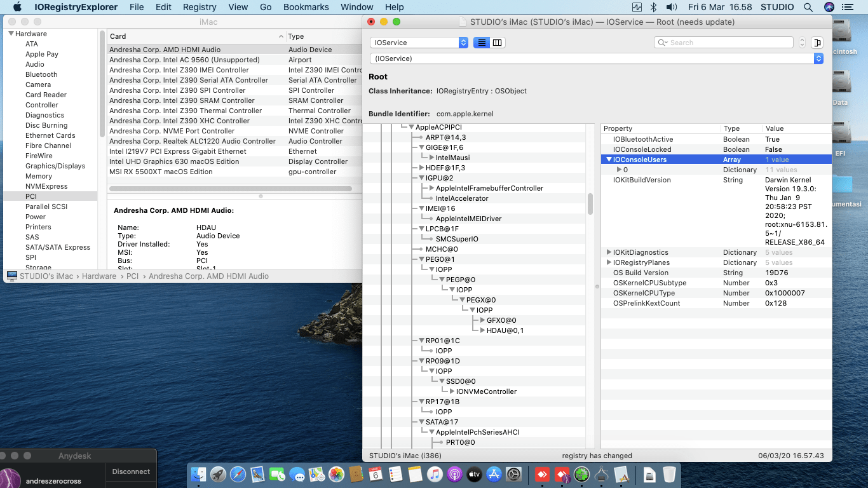
Task: Click the Type column header in System Information
Action: point(324,36)
